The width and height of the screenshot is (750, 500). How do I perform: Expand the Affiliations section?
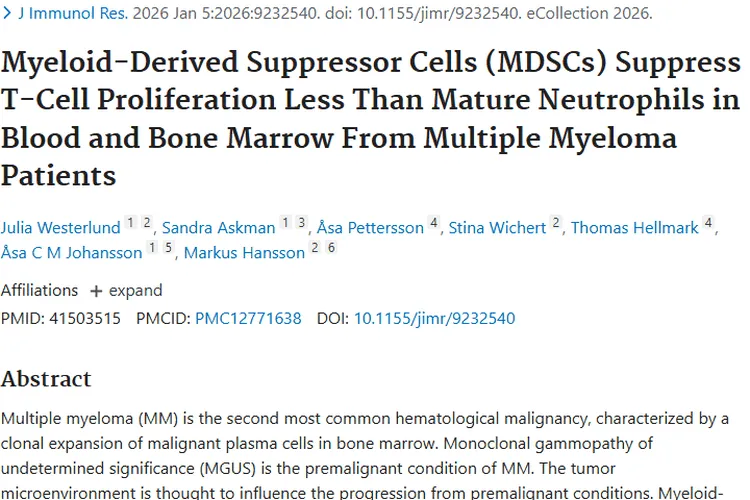coord(126,291)
